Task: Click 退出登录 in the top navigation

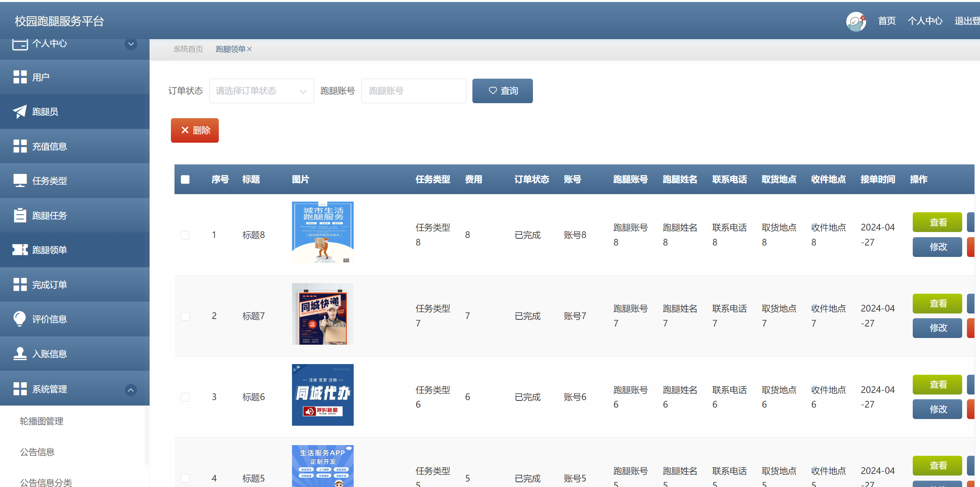Action: [967, 21]
